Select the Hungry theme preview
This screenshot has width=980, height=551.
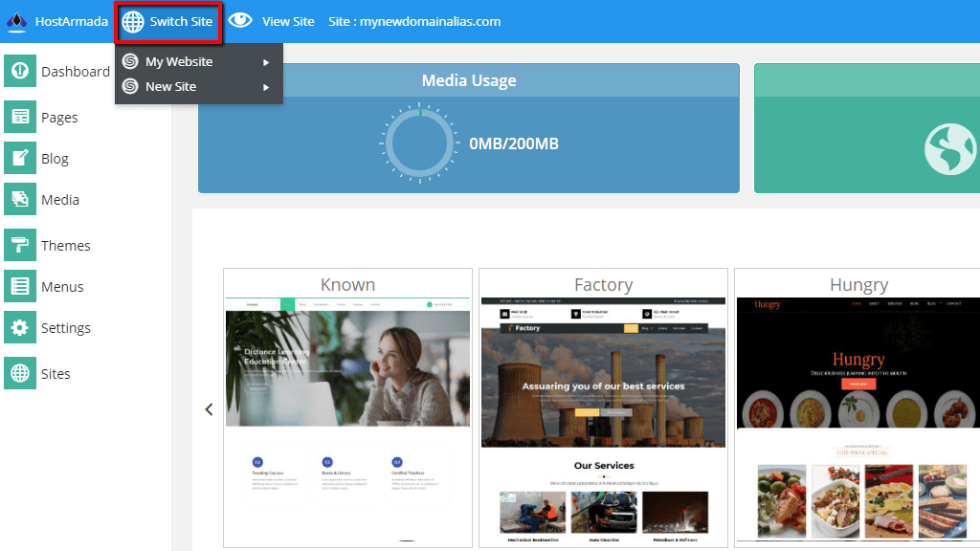[858, 420]
